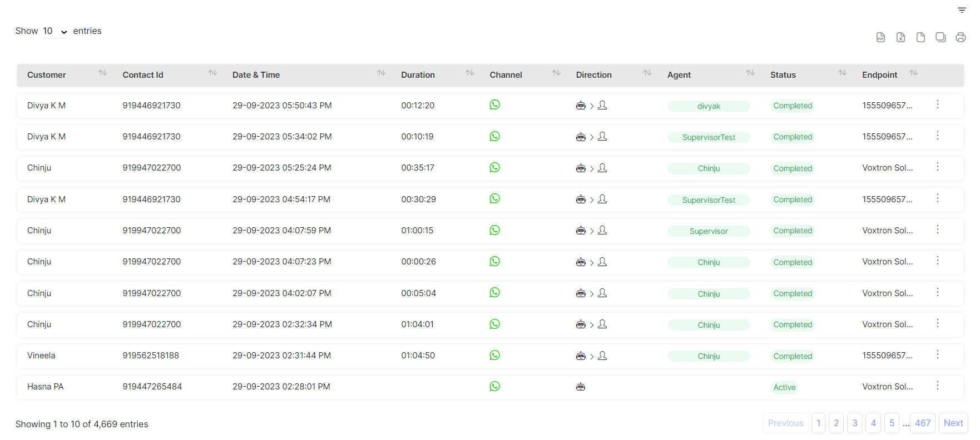This screenshot has height=440, width=980.
Task: Click the Active status badge
Action: 784,387
